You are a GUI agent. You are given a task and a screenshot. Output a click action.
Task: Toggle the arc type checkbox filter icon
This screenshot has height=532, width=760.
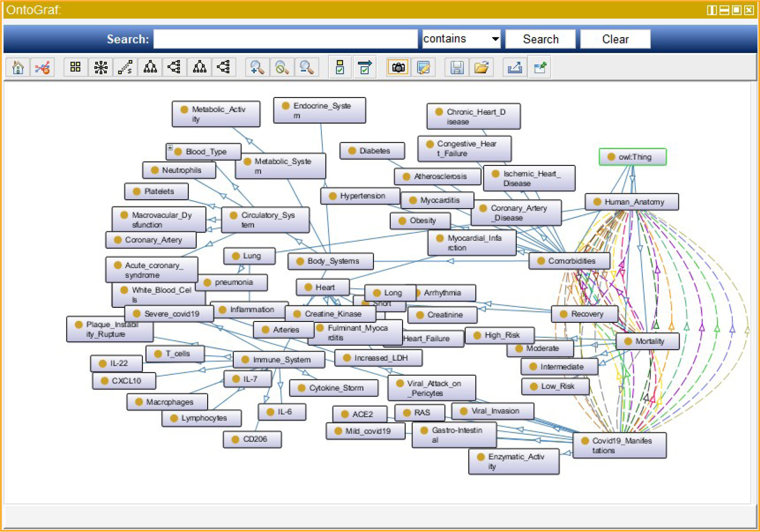[364, 67]
